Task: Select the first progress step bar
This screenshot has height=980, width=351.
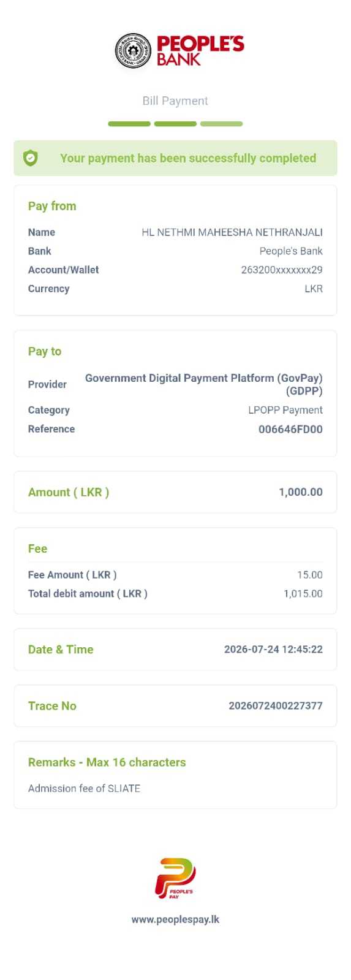Action: 129,124
